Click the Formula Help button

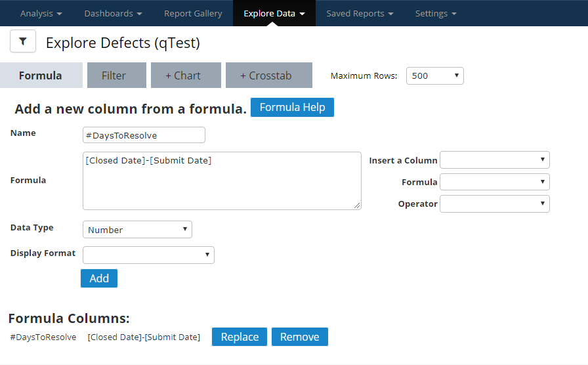(x=292, y=108)
